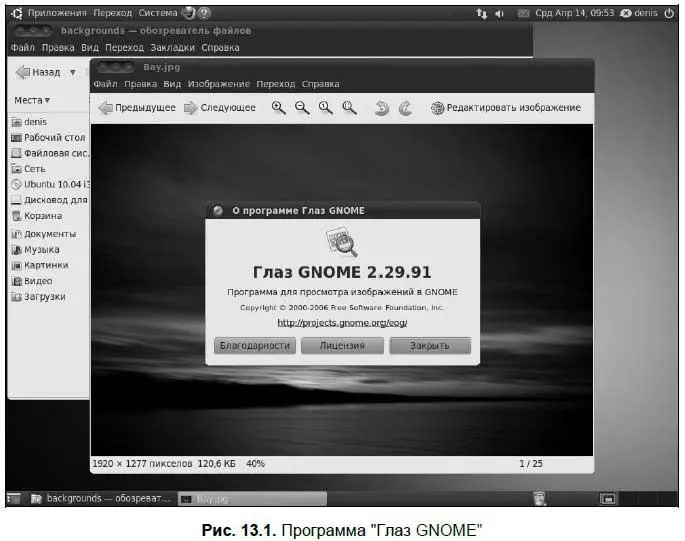The width and height of the screenshot is (685, 541).
Task: Fit image to window zoom icon
Action: coord(349,108)
